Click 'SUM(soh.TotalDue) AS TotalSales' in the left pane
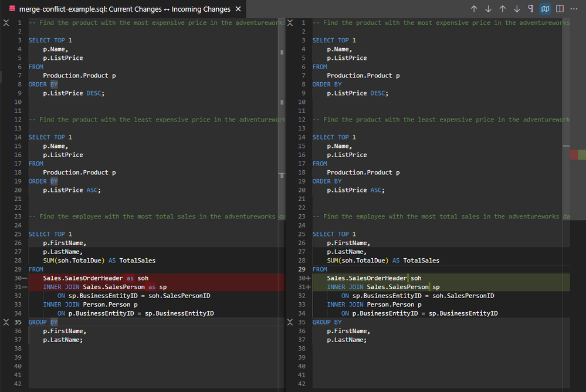This screenshot has width=586, height=392. point(99,261)
